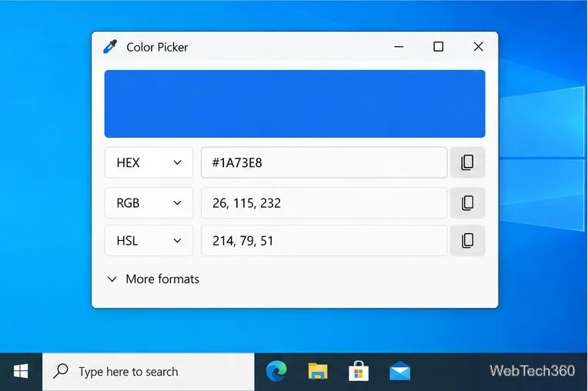
Task: Copy the RGB value to clipboard
Action: point(467,202)
